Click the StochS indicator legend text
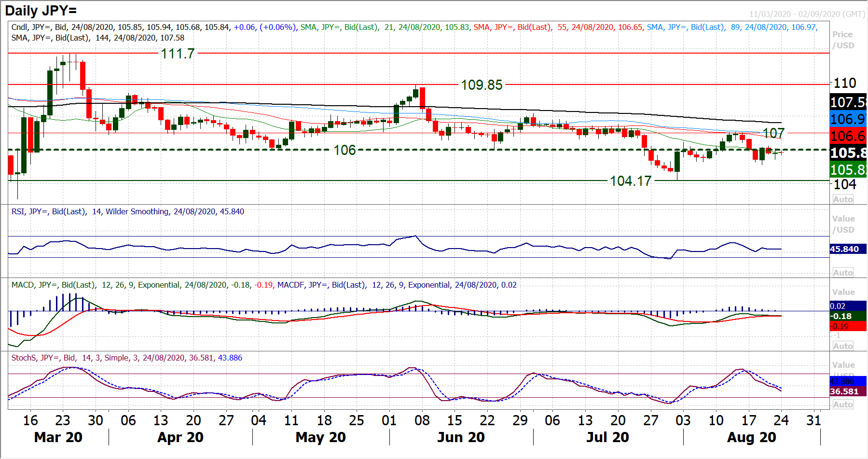This screenshot has height=459, width=868. tap(127, 358)
